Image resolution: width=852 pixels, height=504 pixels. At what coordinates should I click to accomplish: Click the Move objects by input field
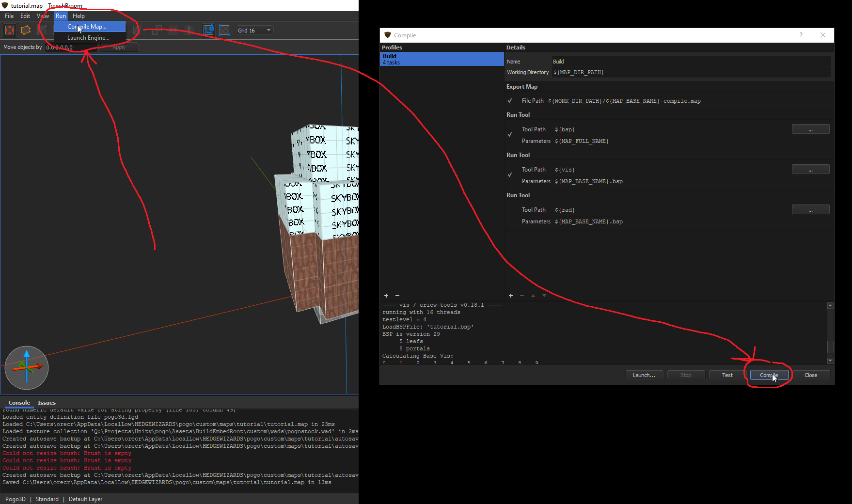pyautogui.click(x=71, y=47)
